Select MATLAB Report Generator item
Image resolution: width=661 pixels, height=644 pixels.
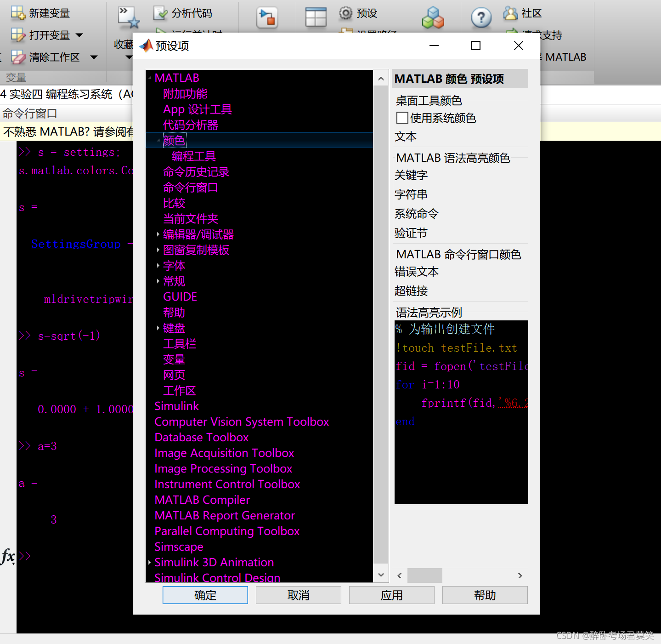point(225,516)
